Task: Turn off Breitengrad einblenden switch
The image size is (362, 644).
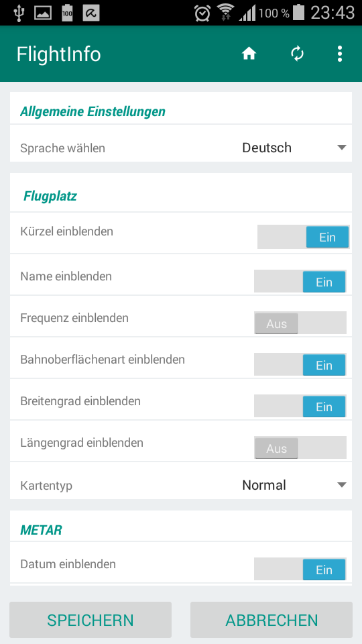Action: click(300, 407)
